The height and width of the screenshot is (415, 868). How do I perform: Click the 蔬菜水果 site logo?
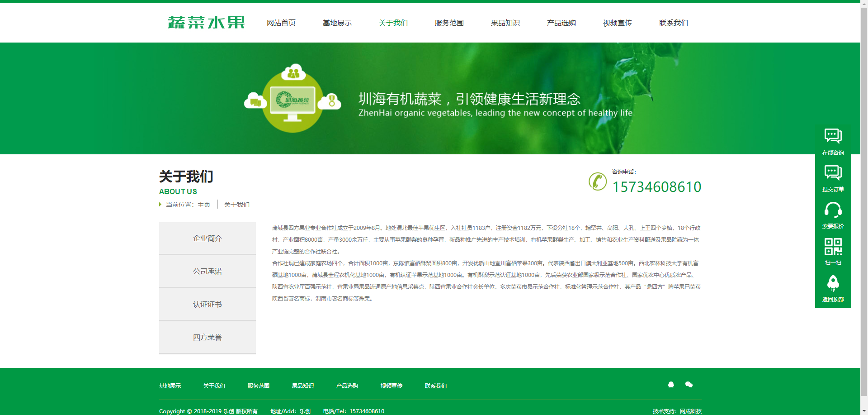pos(206,23)
